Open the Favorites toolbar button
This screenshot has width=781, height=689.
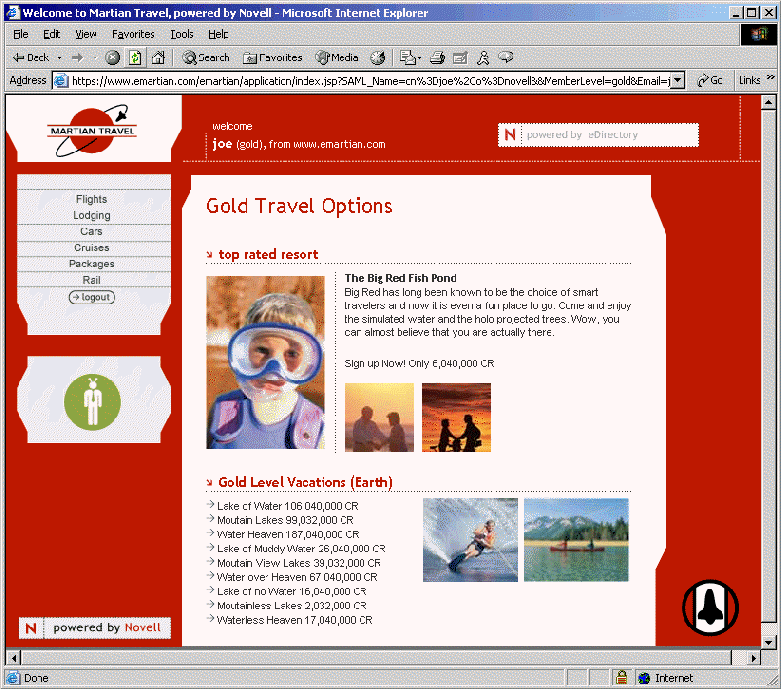(273, 58)
